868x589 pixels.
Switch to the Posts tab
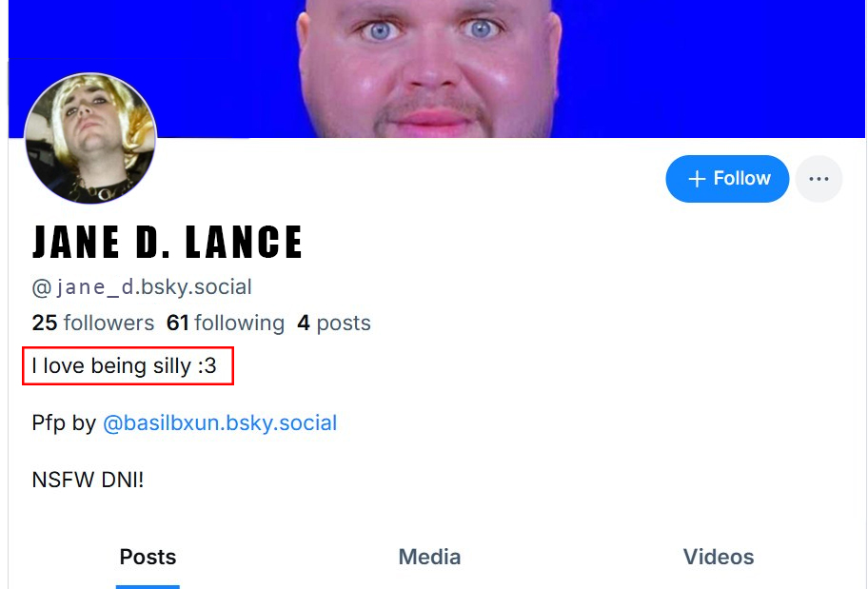[x=148, y=557]
